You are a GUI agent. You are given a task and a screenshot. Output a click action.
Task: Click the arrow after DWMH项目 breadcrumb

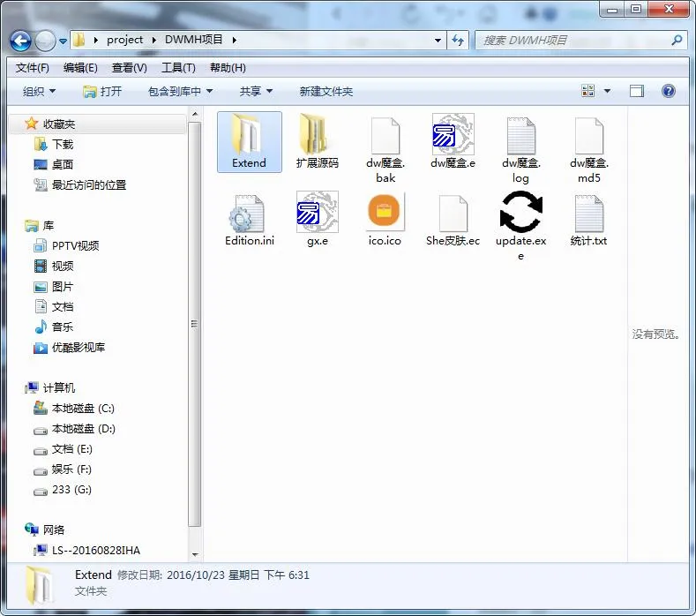[x=234, y=40]
